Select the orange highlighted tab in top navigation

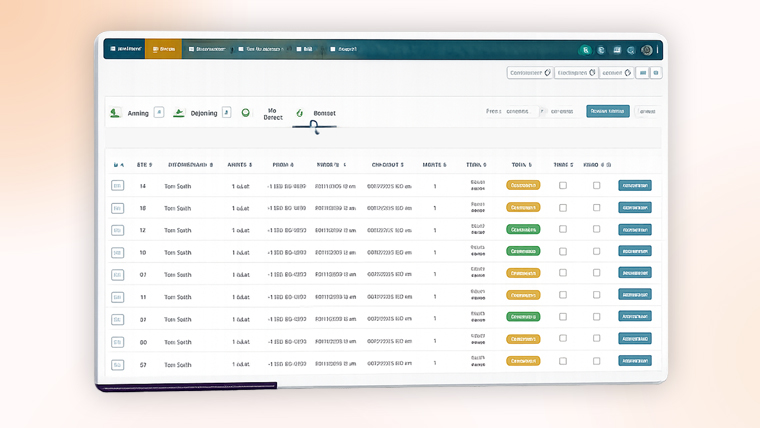tap(163, 49)
